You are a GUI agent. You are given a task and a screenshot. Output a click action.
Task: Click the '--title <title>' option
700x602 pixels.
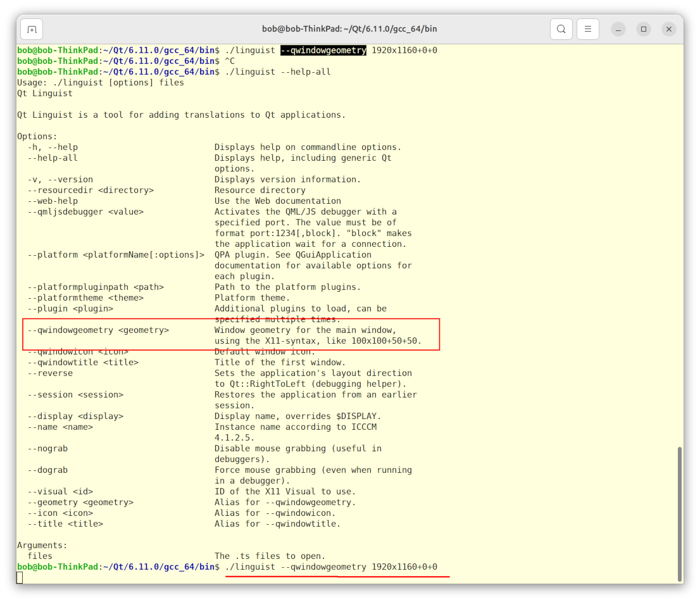(65, 524)
